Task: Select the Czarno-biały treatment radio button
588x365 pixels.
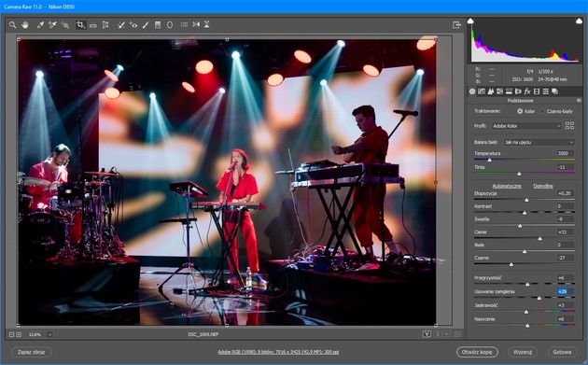Action: click(542, 111)
